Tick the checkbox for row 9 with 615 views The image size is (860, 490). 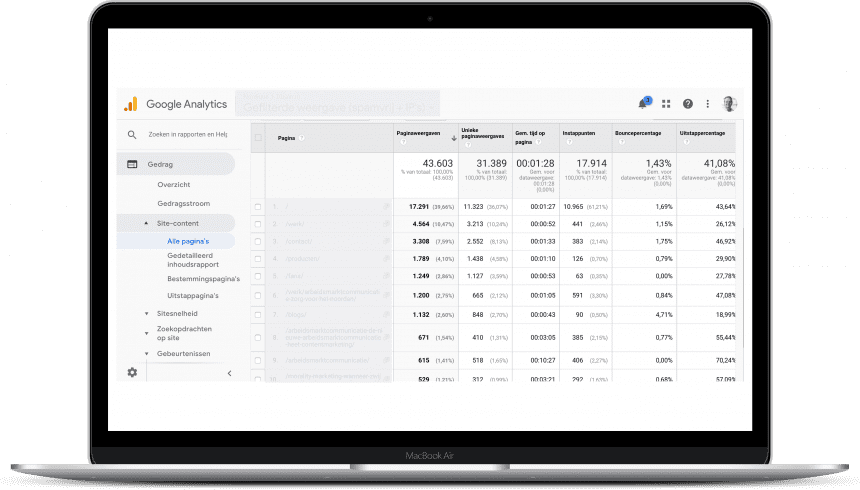point(258,361)
